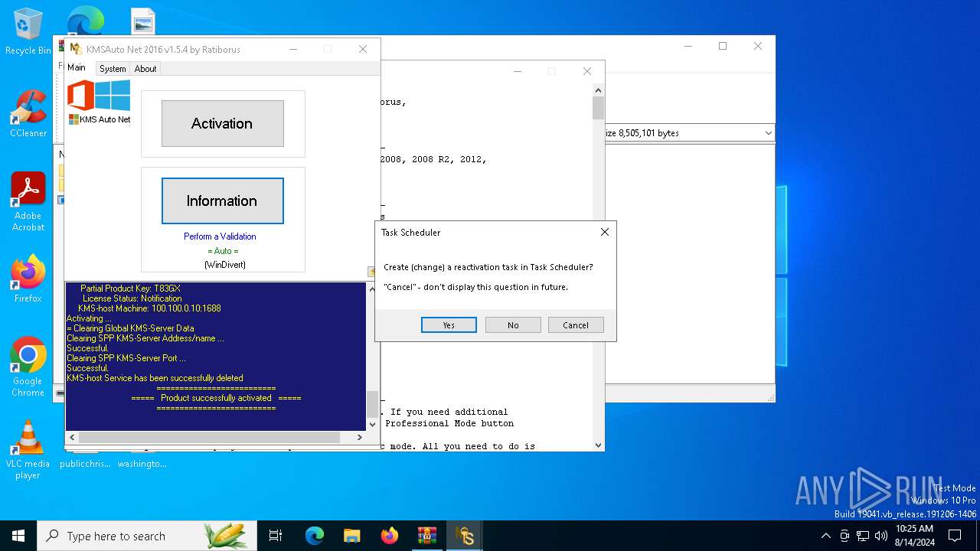Click the image file icon on desktop top
Screen dimensions: 980x551
(x=142, y=21)
